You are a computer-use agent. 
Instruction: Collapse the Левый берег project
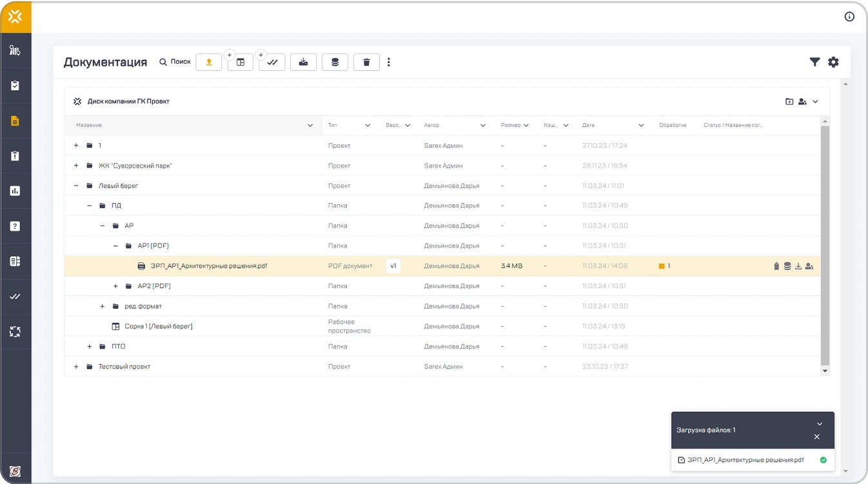tap(76, 186)
